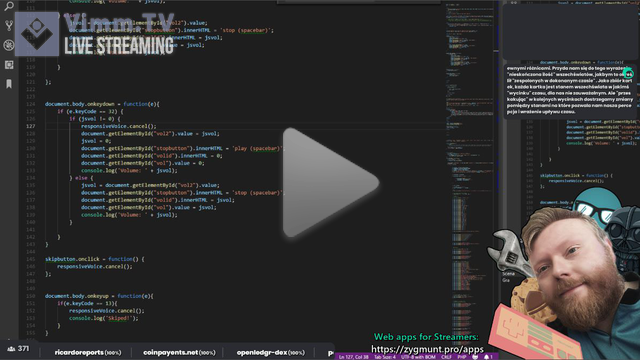Play the video with the large play button
The width and height of the screenshot is (640, 360).
coord(330,182)
